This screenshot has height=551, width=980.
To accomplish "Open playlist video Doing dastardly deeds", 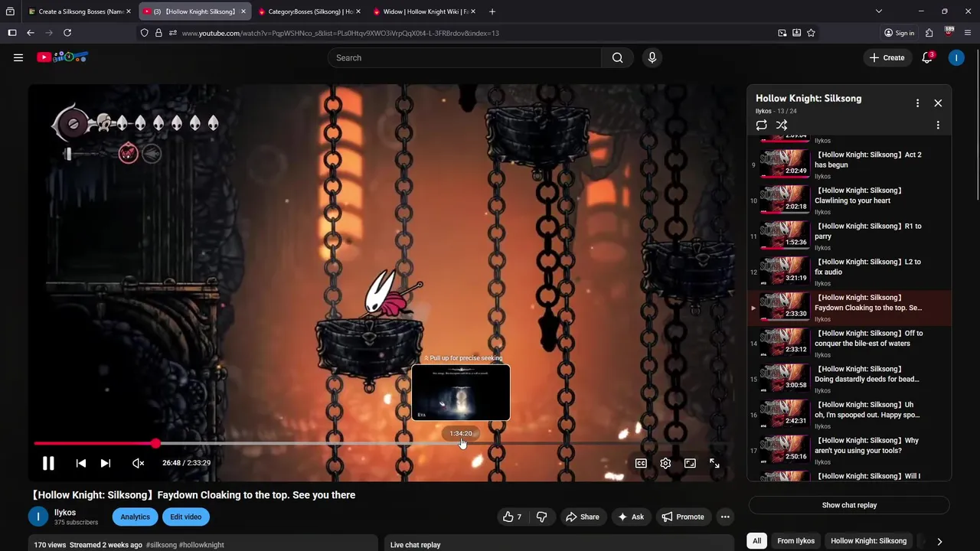I will point(849,379).
